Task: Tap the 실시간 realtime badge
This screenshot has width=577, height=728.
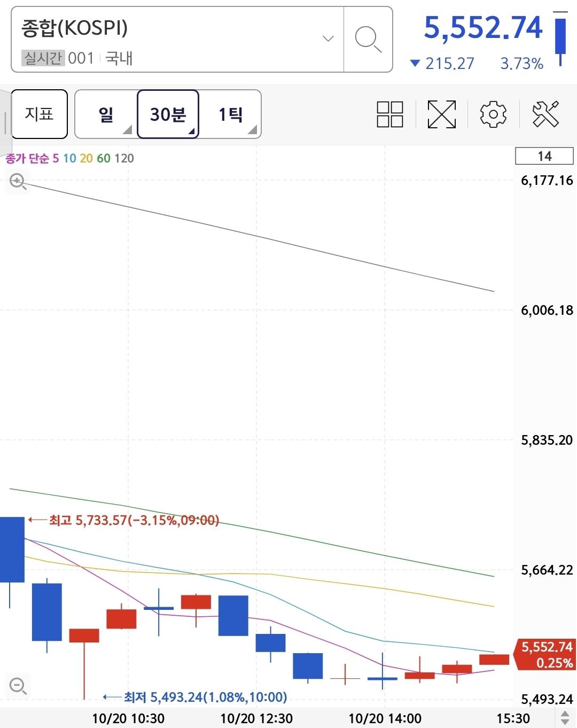Action: pos(43,58)
